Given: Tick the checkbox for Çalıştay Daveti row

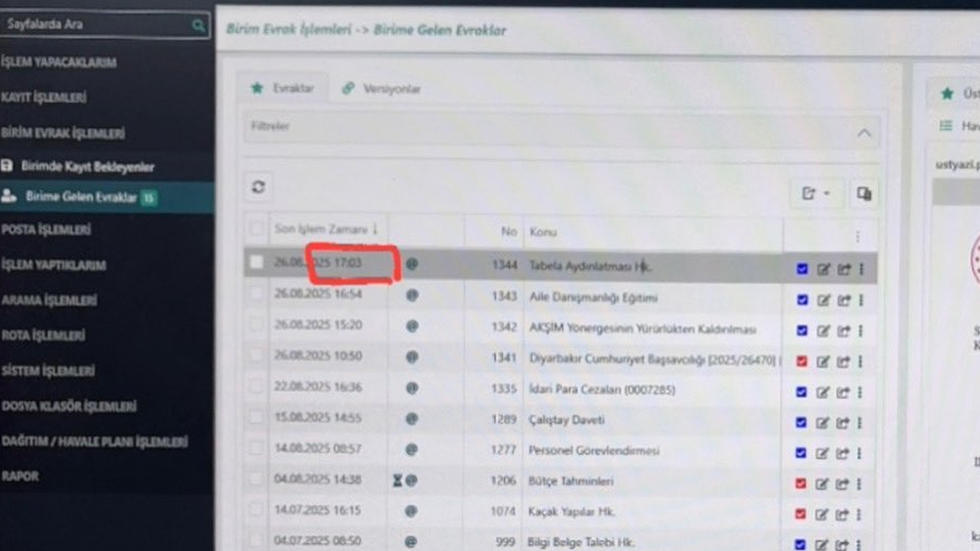Looking at the screenshot, I should tap(256, 417).
